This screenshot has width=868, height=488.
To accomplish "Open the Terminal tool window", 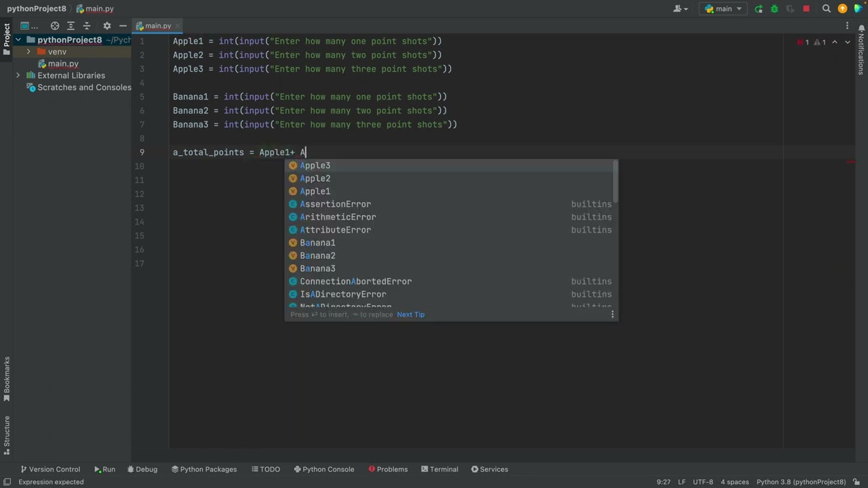I will [x=439, y=469].
